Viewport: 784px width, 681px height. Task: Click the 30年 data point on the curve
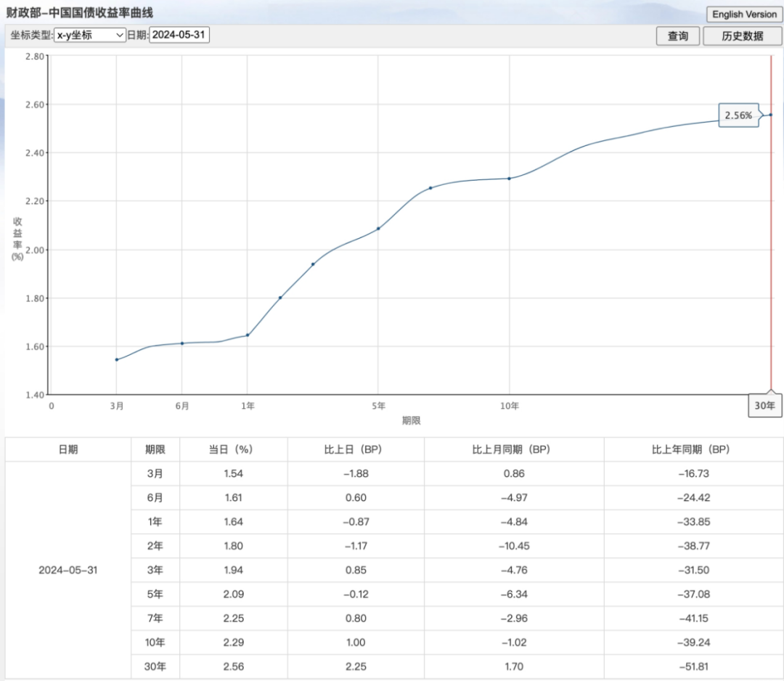[x=770, y=115]
